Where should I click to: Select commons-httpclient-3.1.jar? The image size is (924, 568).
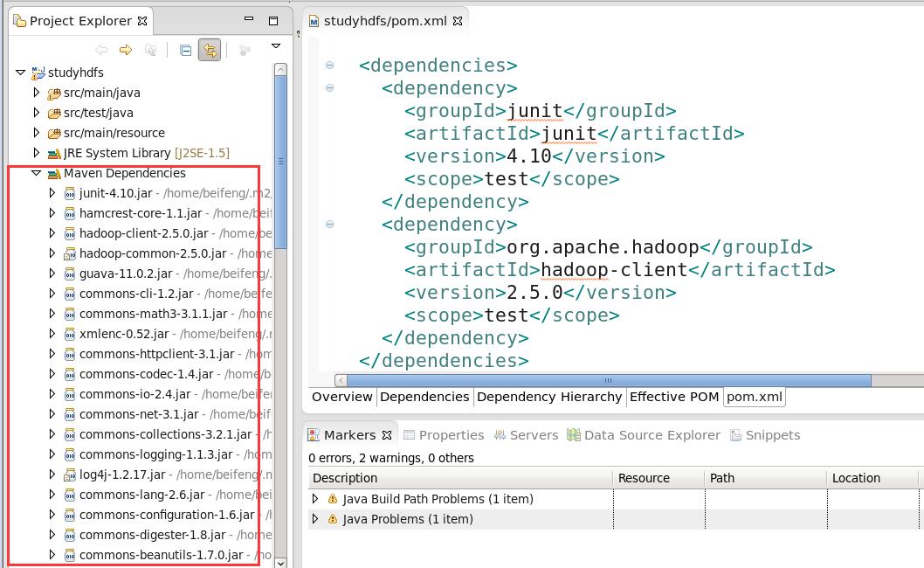click(156, 354)
